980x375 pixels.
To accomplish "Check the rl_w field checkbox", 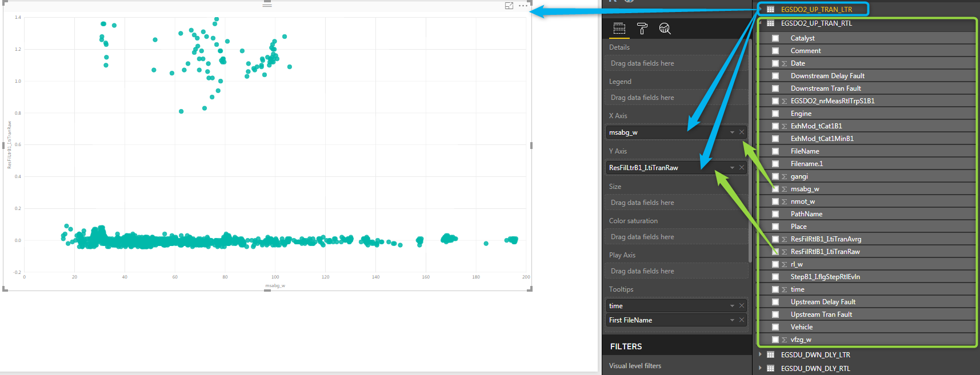I will pyautogui.click(x=775, y=264).
